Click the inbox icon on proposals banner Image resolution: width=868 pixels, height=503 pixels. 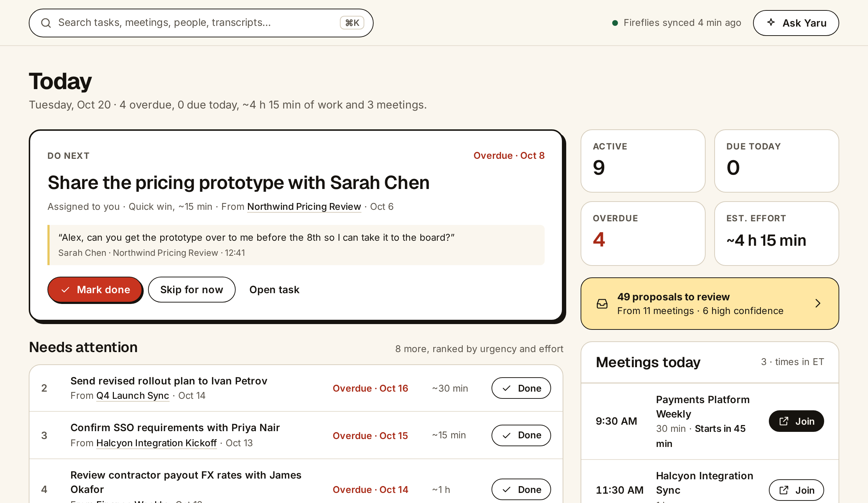click(x=602, y=304)
